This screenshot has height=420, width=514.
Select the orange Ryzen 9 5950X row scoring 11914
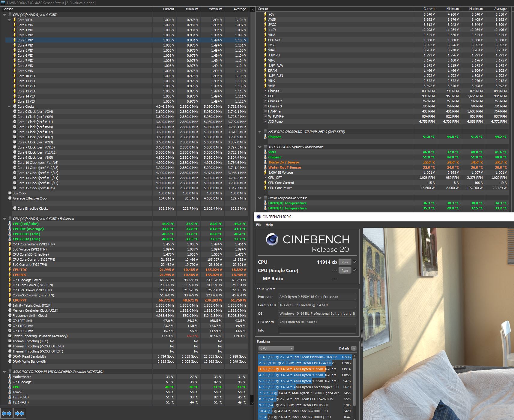click(305, 369)
